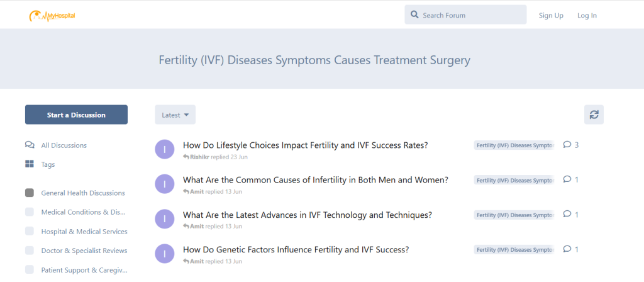Viewport: 644px width, 282px height.
Task: Click the MyHospital logo
Action: (52, 15)
